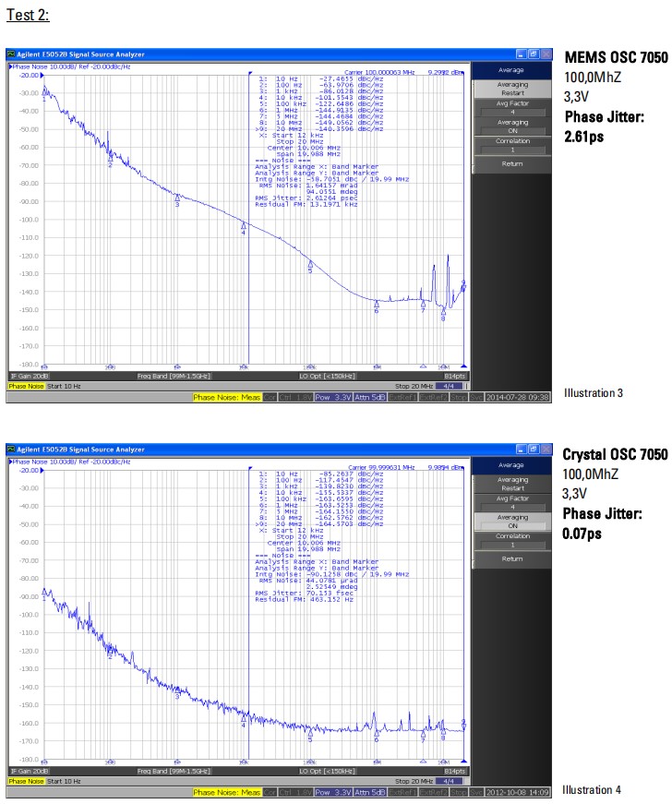Click Averaging Restart in the MEMS analyzer window
Viewport: 672px width, 804px height.
coord(513,89)
